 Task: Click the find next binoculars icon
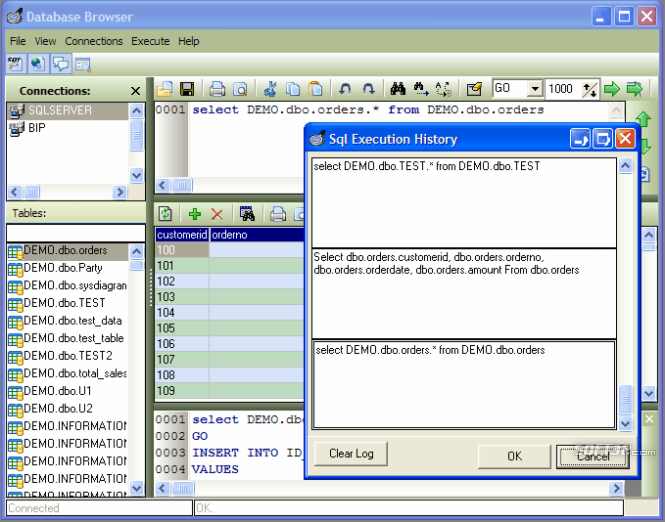[421, 89]
